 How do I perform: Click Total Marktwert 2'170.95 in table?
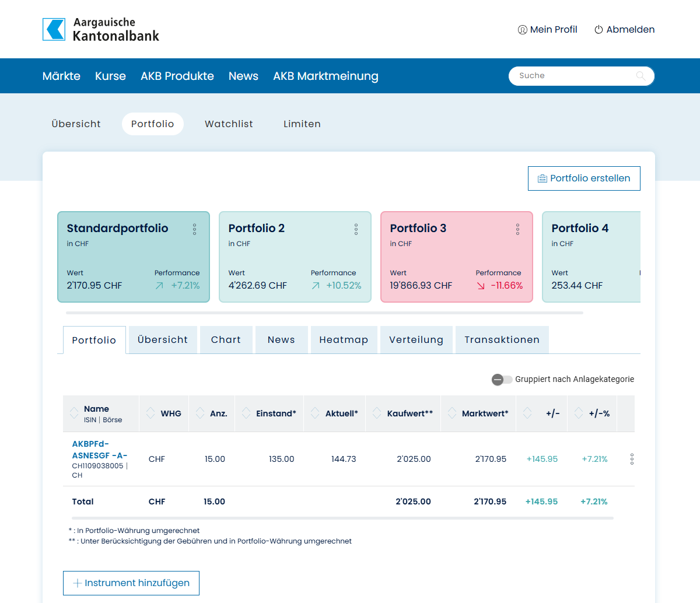pos(490,502)
